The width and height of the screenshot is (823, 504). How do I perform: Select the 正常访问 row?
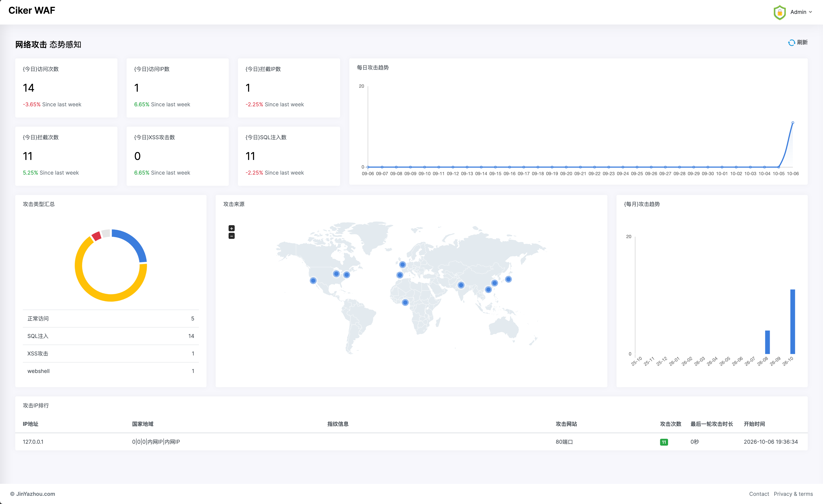(x=111, y=318)
